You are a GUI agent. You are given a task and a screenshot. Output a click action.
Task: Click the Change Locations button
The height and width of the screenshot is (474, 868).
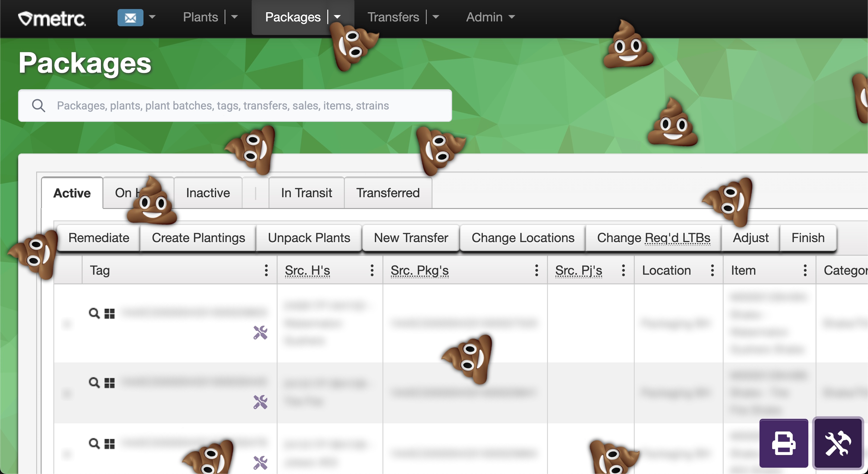tap(523, 238)
